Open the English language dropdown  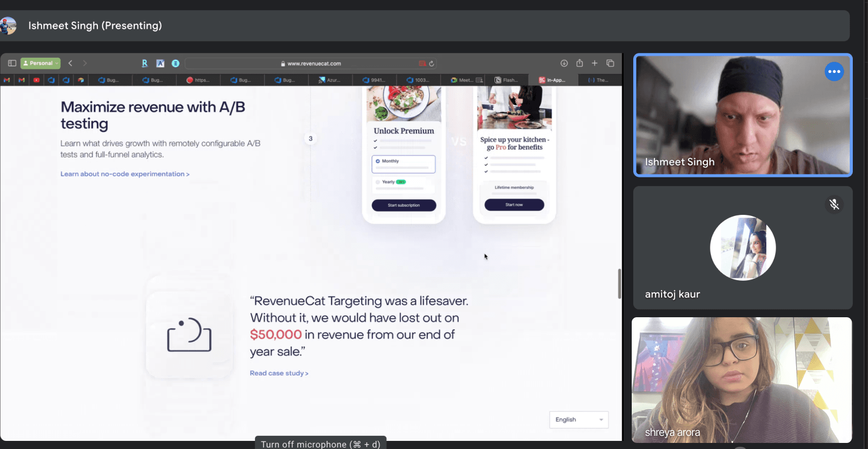[x=579, y=420]
